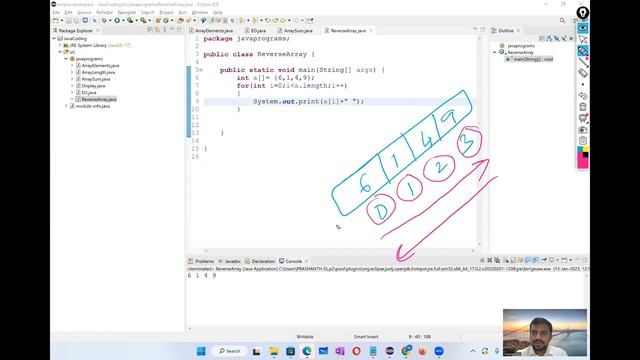Click the clipboard icon in annotation toolbar
Viewport: 640px width, 360px height.
(583, 140)
